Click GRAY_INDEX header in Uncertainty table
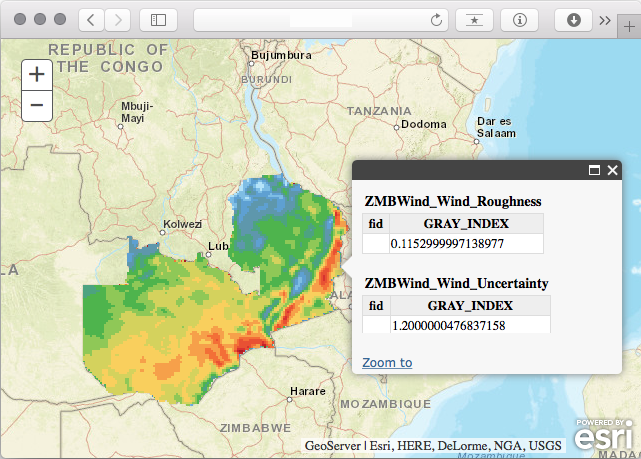Image resolution: width=641 pixels, height=459 pixels. (x=470, y=305)
